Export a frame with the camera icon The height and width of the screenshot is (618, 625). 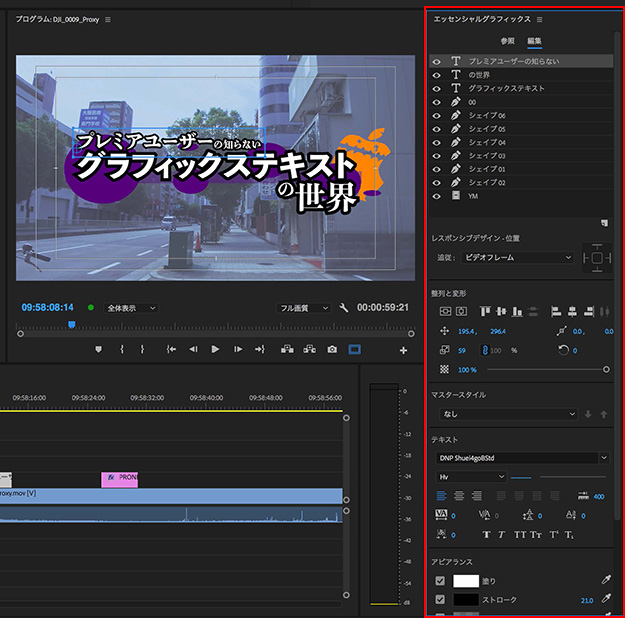pos(332,350)
